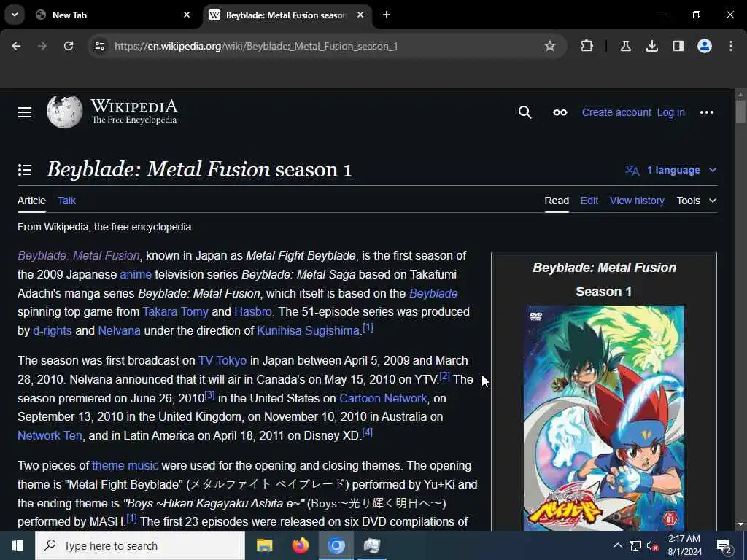The image size is (747, 560).
Task: Open the TV Tokyo link
Action: coord(222,360)
